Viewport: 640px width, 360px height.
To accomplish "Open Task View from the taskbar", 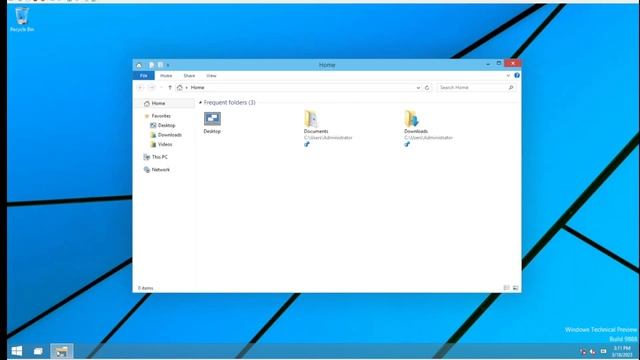I will [x=38, y=351].
